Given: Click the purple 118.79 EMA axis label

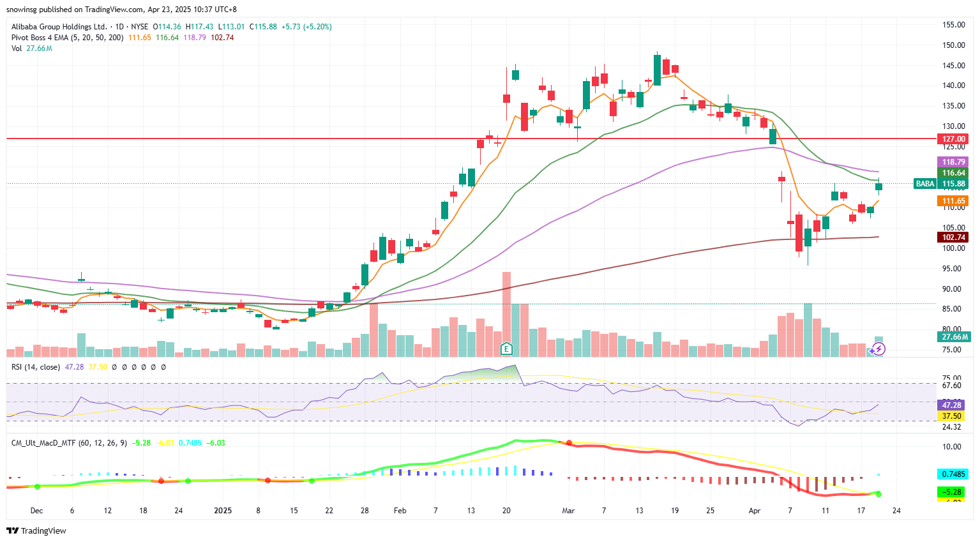Looking at the screenshot, I should pos(953,162).
